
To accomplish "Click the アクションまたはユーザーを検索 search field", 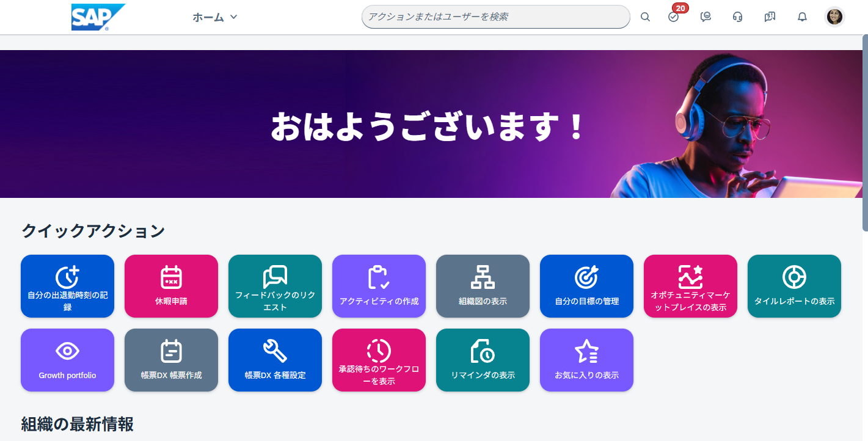I will [495, 16].
